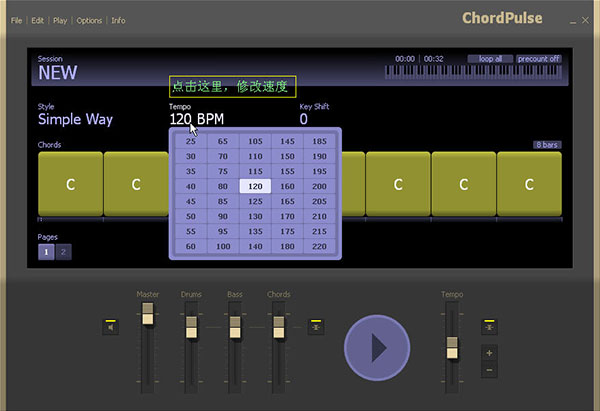
Task: Select tempo 90 in the grid
Action: [223, 216]
